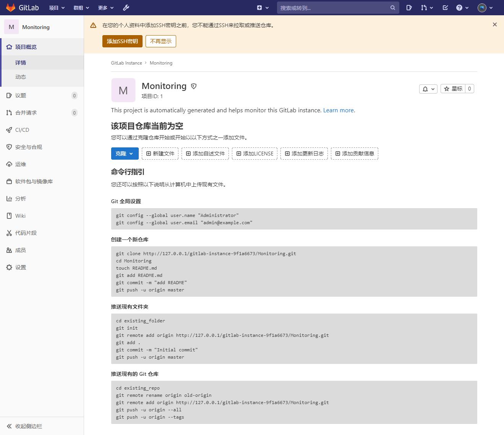Viewport: 504px width, 435px height.
Task: Click the 'cd existing_folder' line
Action: click(141, 321)
